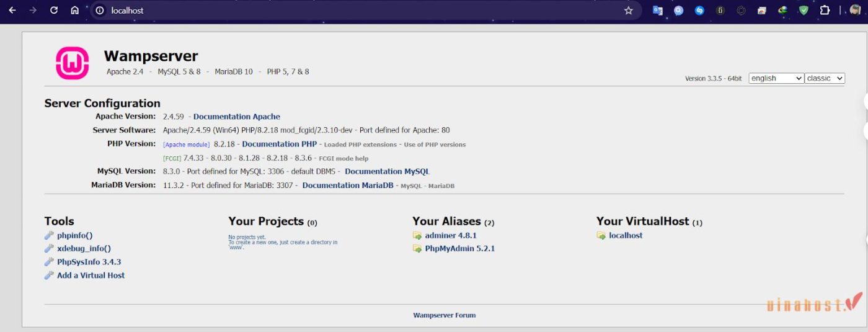Click the browser back arrow

click(x=12, y=11)
